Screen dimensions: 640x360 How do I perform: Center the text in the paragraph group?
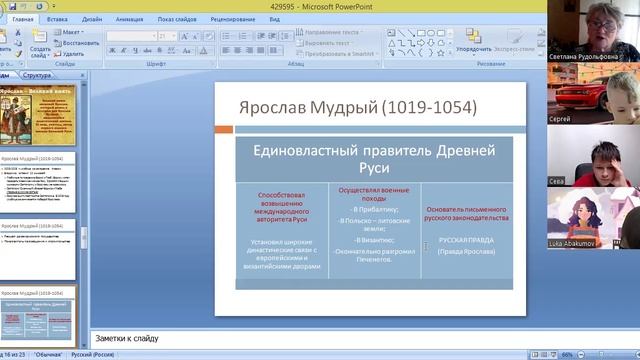pyautogui.click(x=238, y=51)
